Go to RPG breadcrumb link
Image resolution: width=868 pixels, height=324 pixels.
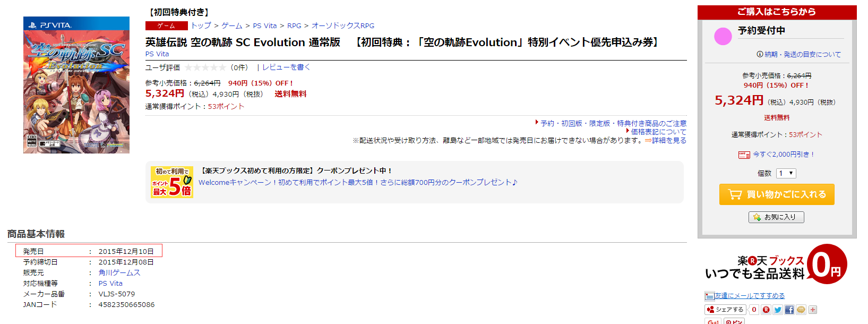294,25
